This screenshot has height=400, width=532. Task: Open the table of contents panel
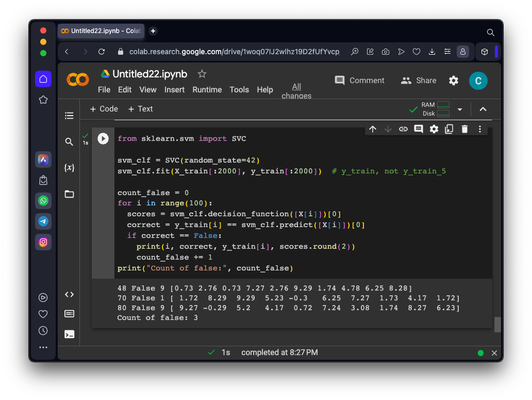point(69,116)
